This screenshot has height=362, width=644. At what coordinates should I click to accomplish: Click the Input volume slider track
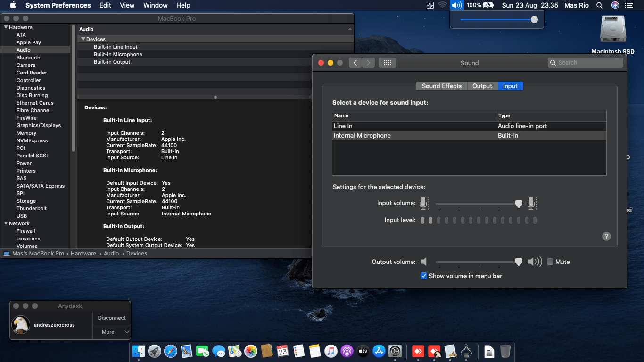point(476,204)
